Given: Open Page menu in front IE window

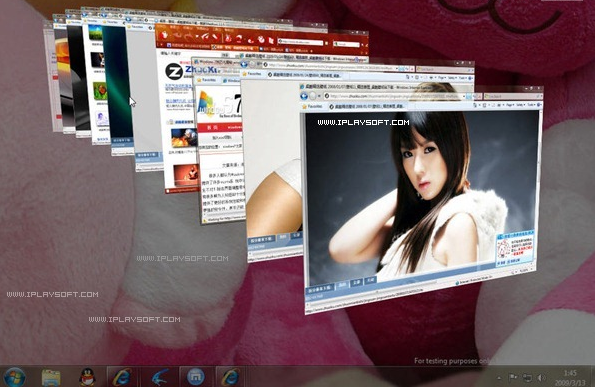Looking at the screenshot, I should [x=509, y=105].
